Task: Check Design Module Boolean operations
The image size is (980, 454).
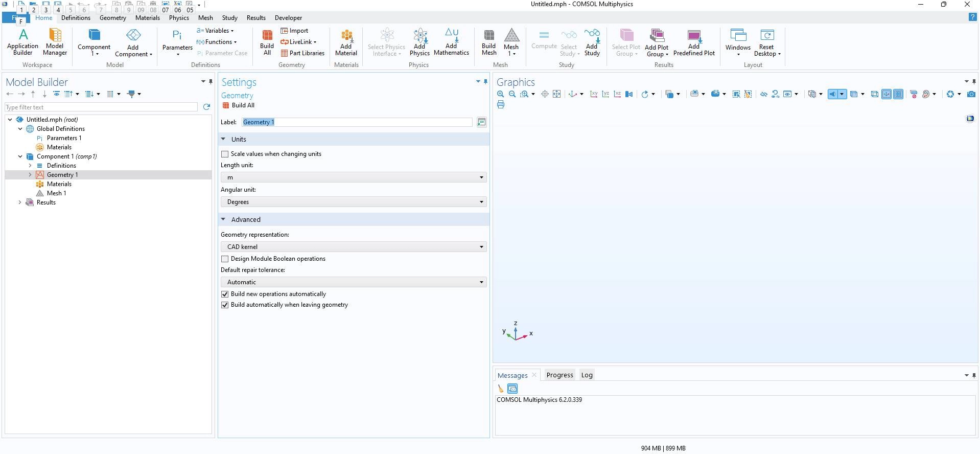Action: (224, 259)
